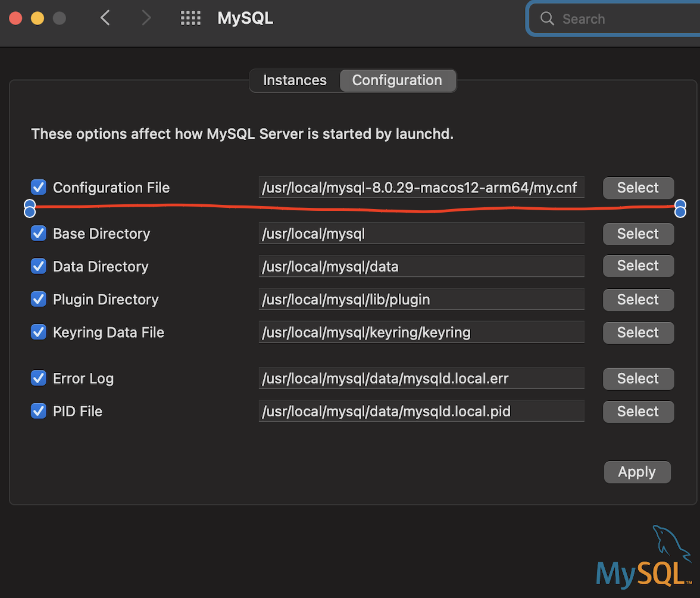Toggle the Data Directory checkbox
Screen dimensions: 700x598
39,266
